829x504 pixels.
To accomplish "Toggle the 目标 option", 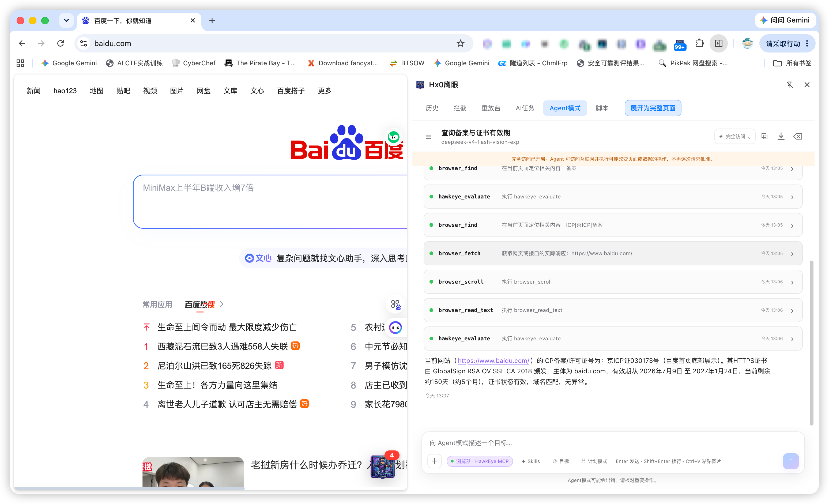I will (x=560, y=461).
